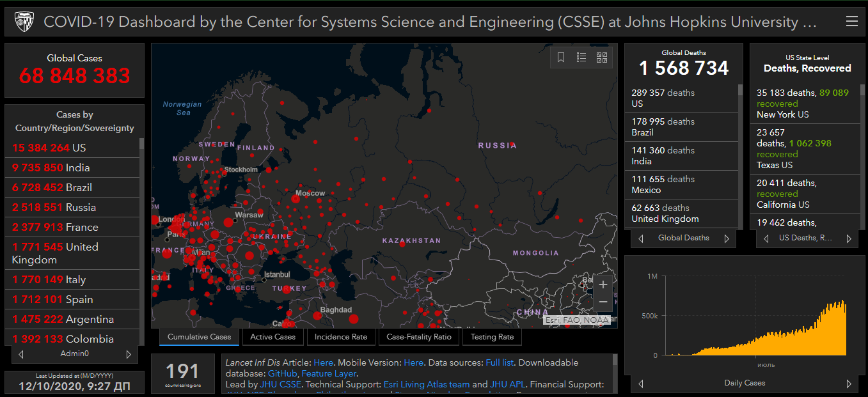
Task: Click the Global Deaths list scrollbar
Action: point(740,153)
